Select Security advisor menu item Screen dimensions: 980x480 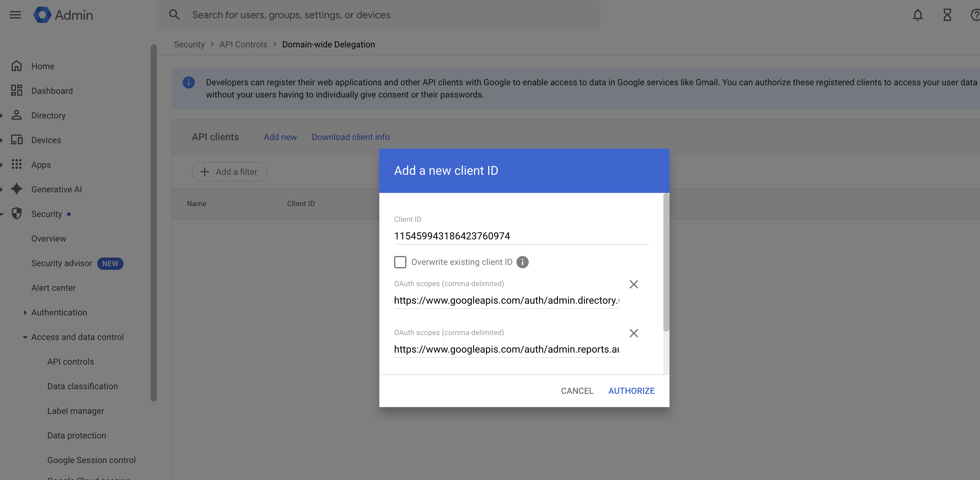61,263
